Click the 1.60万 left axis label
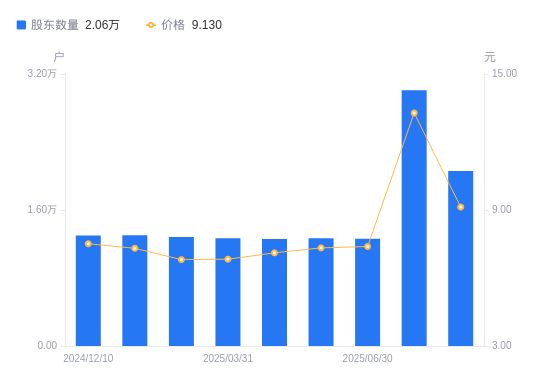 [42, 209]
